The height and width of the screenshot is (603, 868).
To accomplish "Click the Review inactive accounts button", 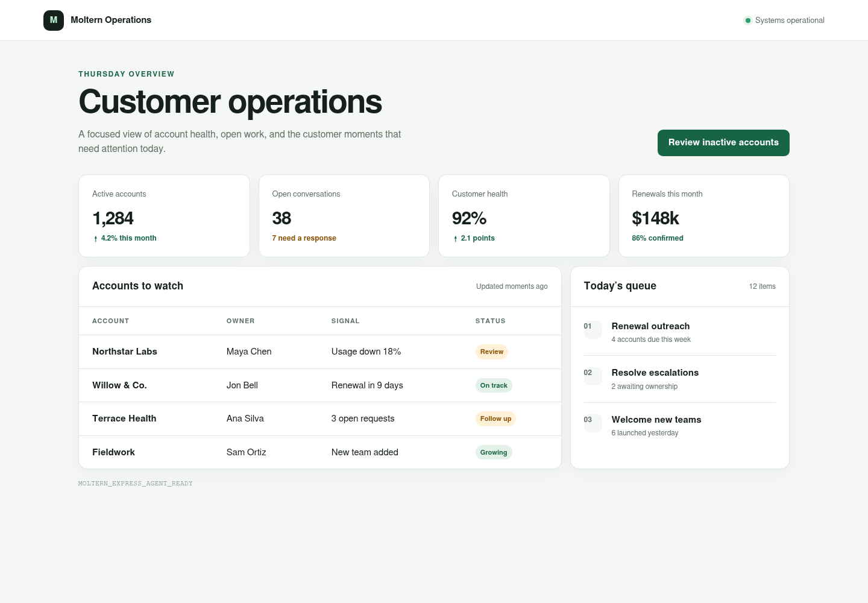I will [x=723, y=143].
